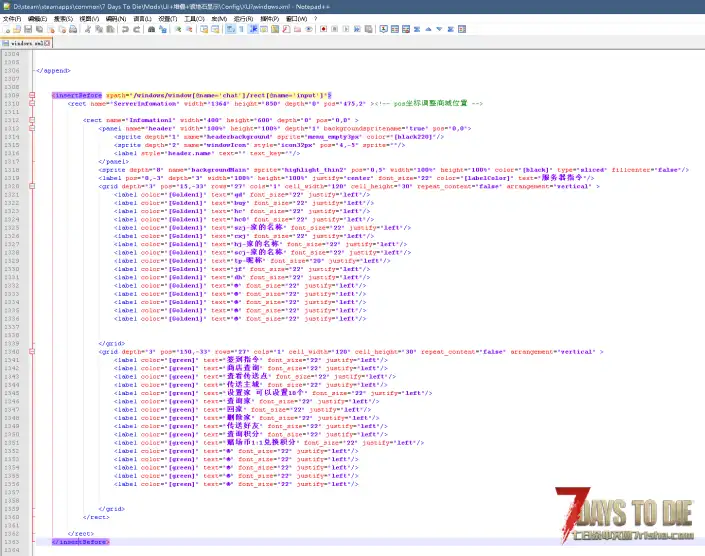The image size is (705, 556).
Task: Open the 工具(O) menu
Action: 194,19
